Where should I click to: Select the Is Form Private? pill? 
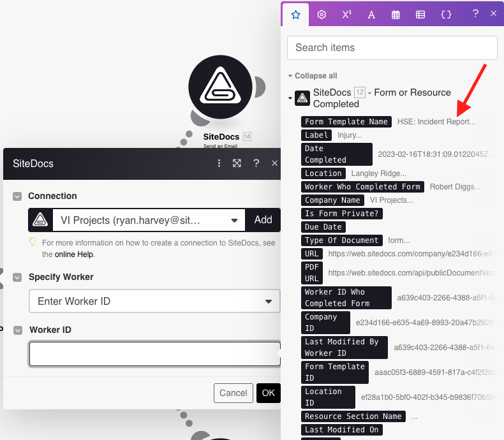[342, 214]
